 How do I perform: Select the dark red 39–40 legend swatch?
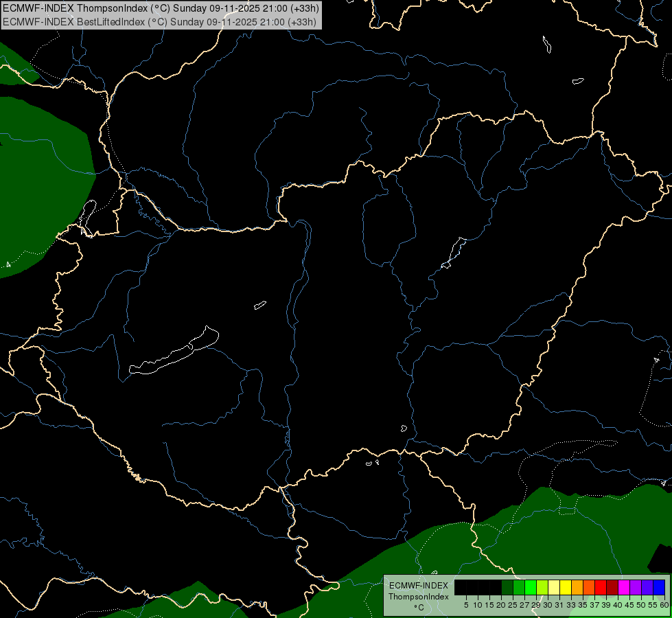612,587
